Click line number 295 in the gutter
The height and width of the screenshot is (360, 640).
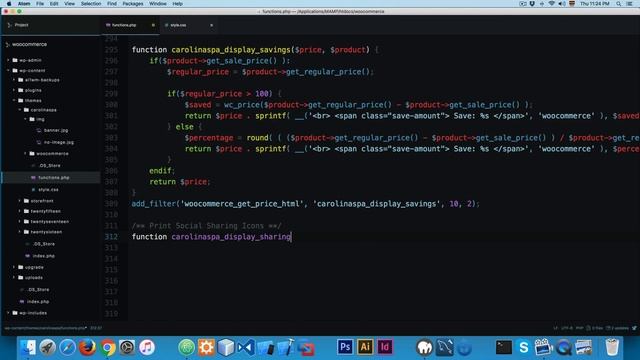(111, 50)
